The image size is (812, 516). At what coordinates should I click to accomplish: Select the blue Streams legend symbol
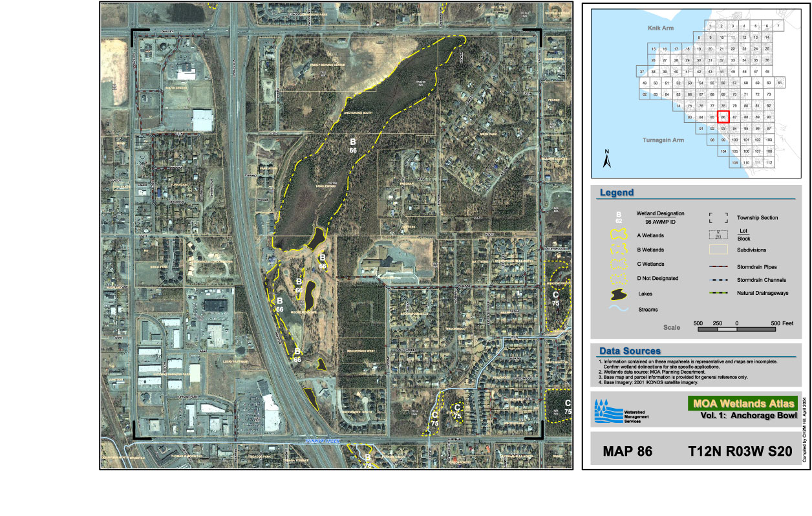(x=619, y=309)
